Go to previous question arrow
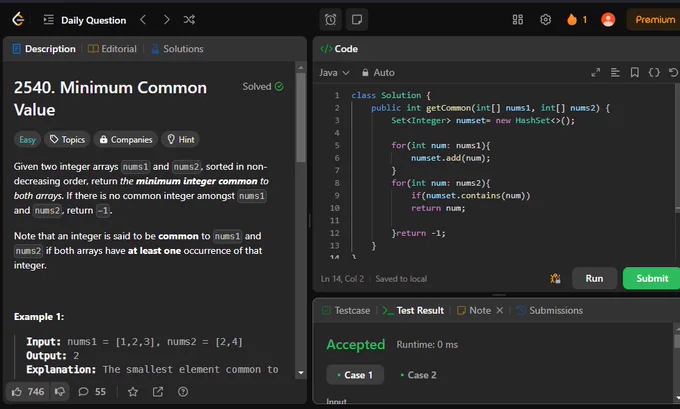680x409 pixels. [x=143, y=20]
